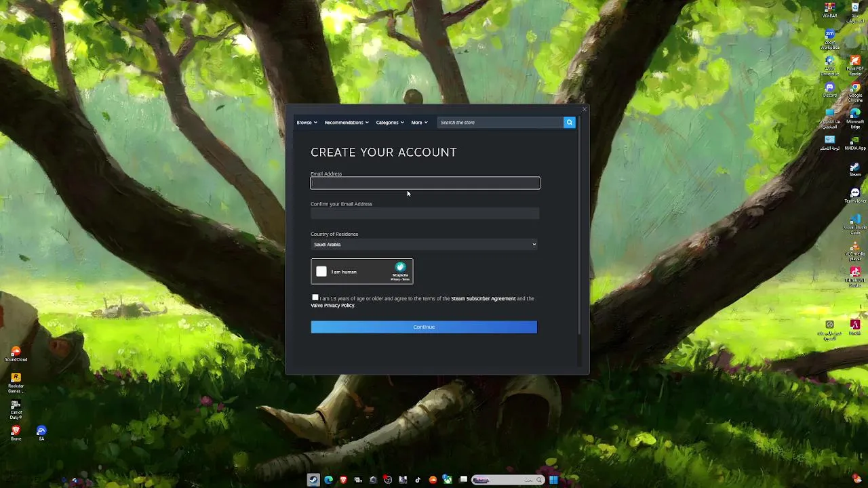The width and height of the screenshot is (868, 488).
Task: Expand the Recommendations menu
Action: [346, 123]
